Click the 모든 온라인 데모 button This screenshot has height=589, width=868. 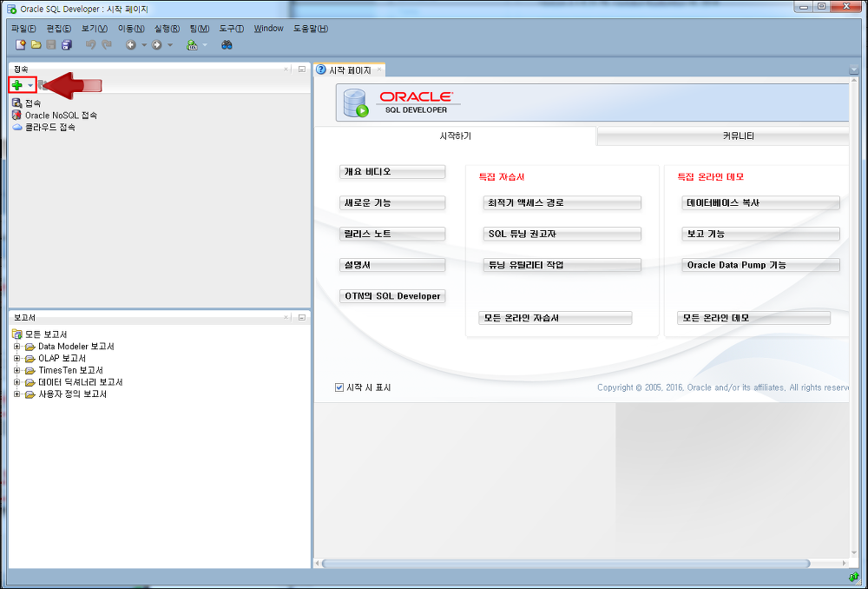click(x=753, y=318)
